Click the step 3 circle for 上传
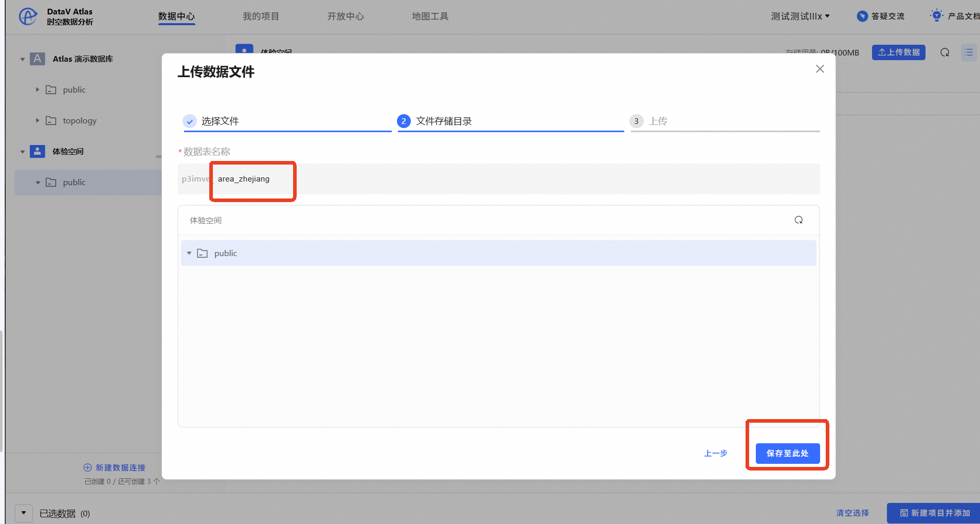This screenshot has height=524, width=980. [637, 121]
